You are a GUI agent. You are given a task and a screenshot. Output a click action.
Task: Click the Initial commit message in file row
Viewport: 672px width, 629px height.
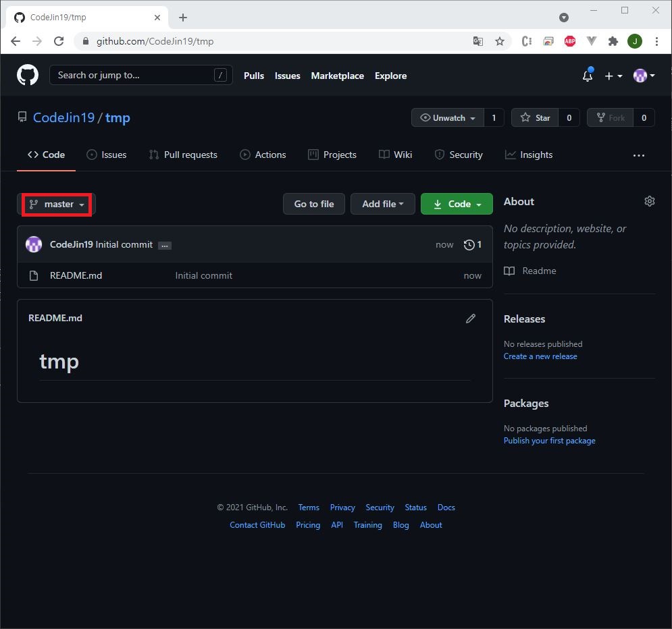tap(203, 275)
